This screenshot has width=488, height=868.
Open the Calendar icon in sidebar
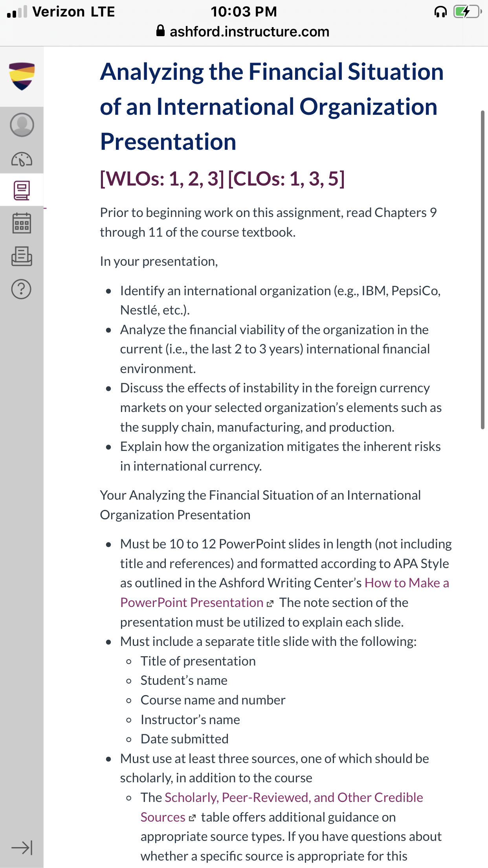22,223
